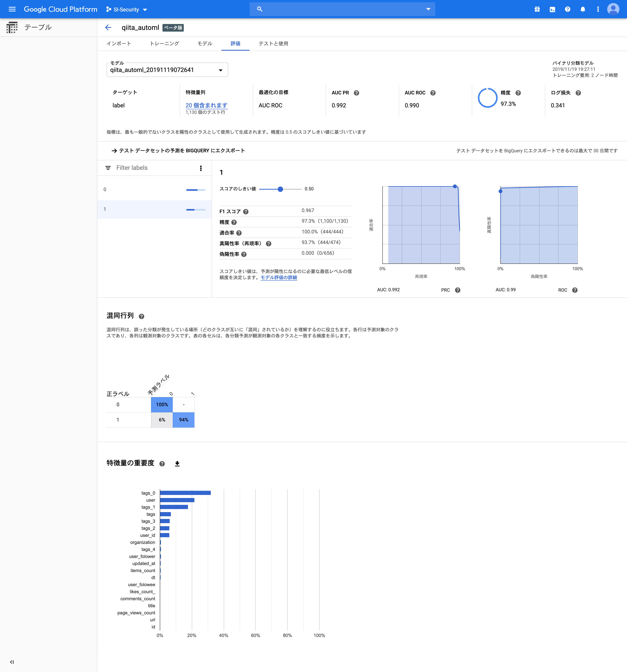Viewport: 627px width, 672px height.
Task: Select label 0 in the filter list
Action: [154, 189]
